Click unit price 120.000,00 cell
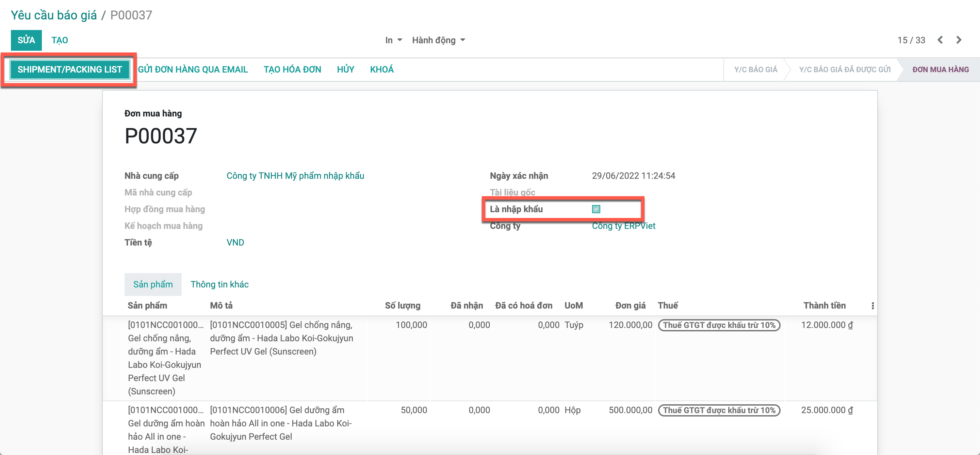 pos(631,325)
